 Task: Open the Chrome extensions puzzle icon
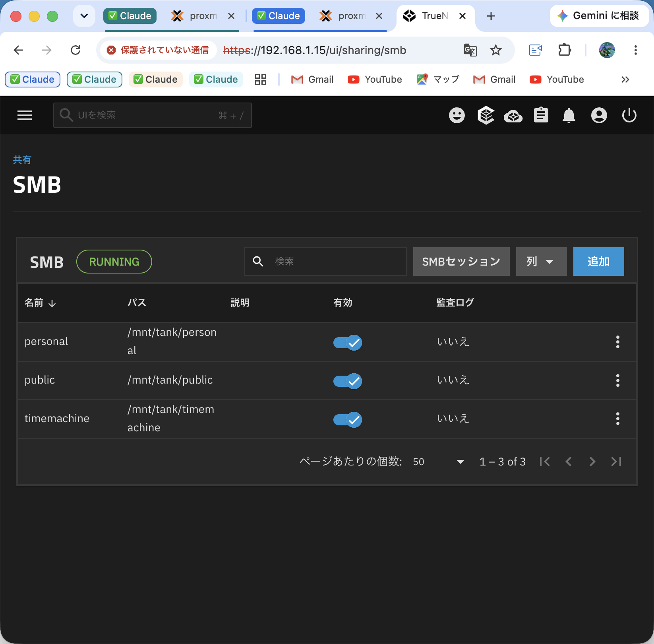[565, 50]
